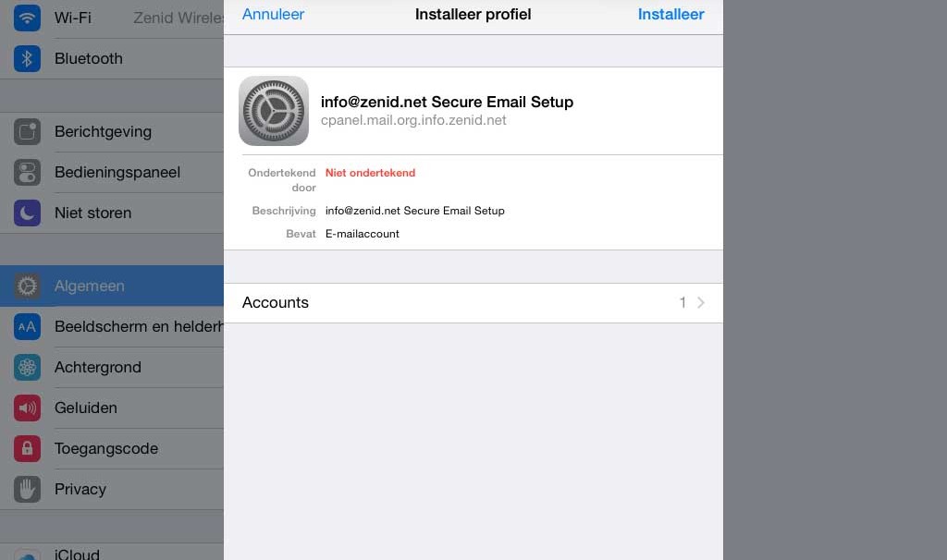Open the Geluiden speaker icon

(x=27, y=408)
